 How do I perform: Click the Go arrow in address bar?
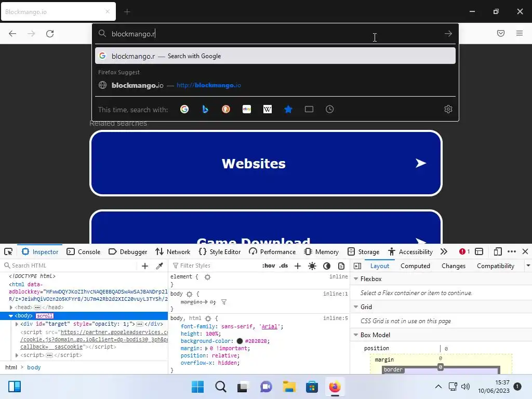[448, 34]
